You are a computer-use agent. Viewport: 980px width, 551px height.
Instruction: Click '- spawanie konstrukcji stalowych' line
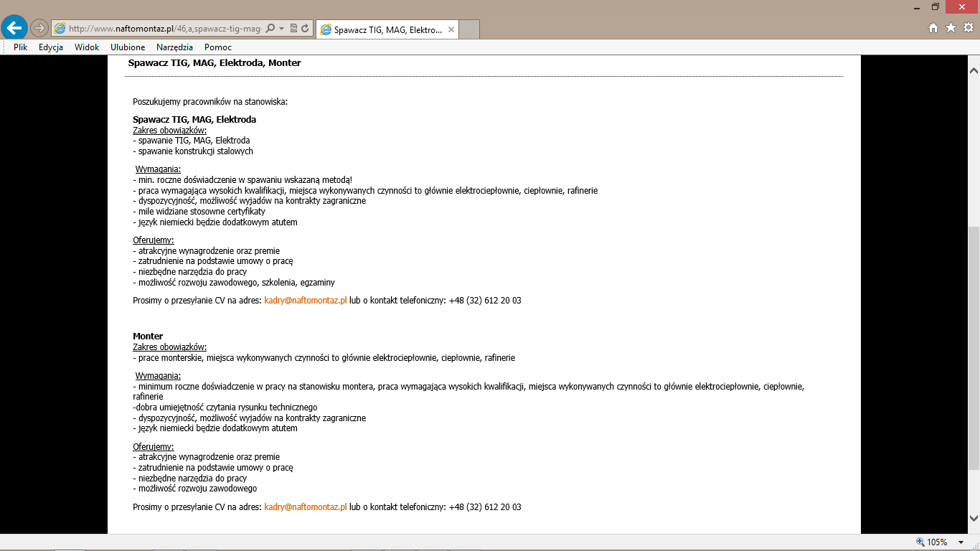(x=193, y=151)
